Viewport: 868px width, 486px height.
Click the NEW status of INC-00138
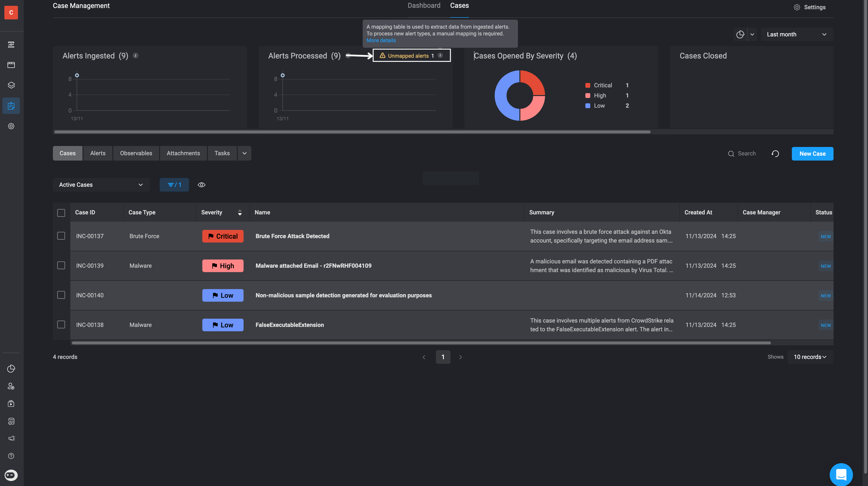(x=826, y=325)
